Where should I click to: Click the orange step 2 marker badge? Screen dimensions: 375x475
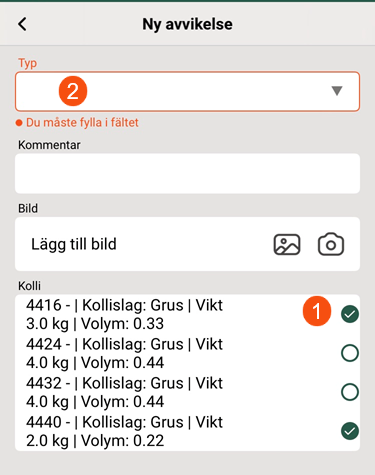[73, 91]
